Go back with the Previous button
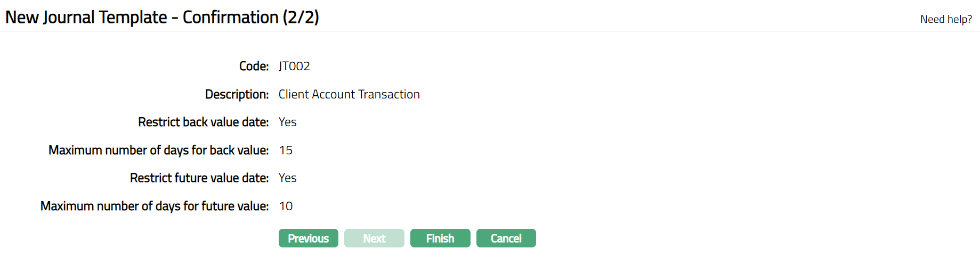The image size is (980, 257). pos(308,238)
